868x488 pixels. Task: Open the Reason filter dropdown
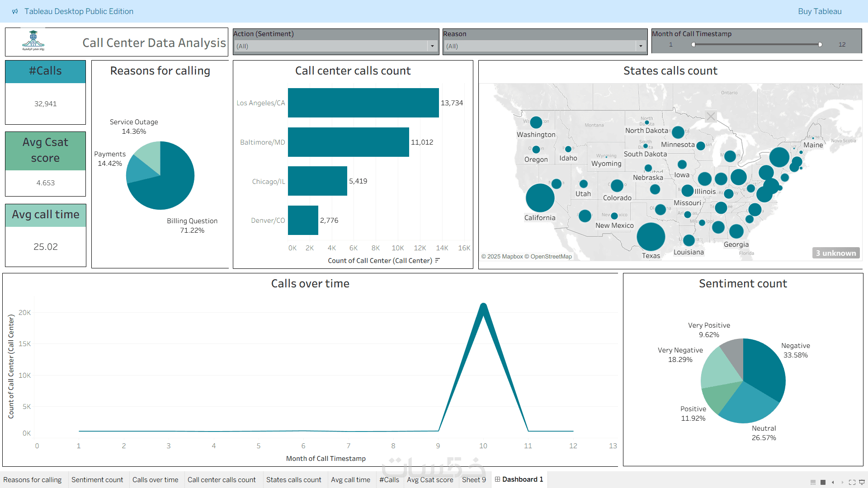click(x=641, y=46)
